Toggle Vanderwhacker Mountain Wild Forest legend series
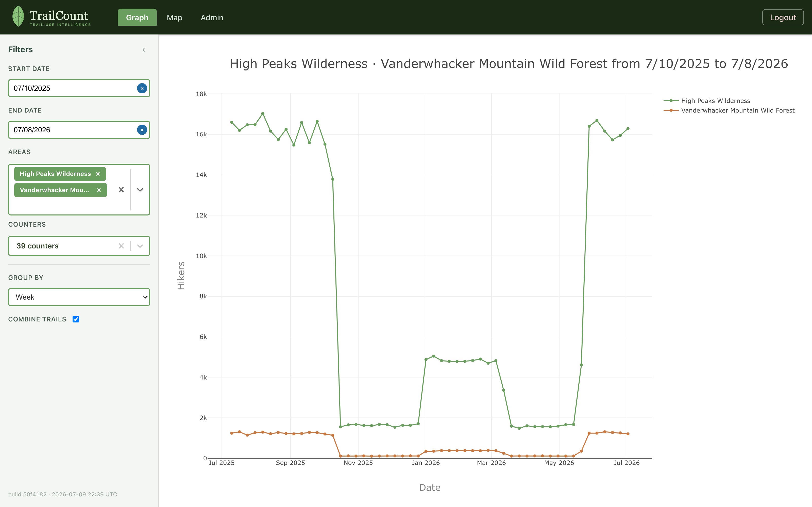Image resolution: width=812 pixels, height=507 pixels. [x=729, y=110]
